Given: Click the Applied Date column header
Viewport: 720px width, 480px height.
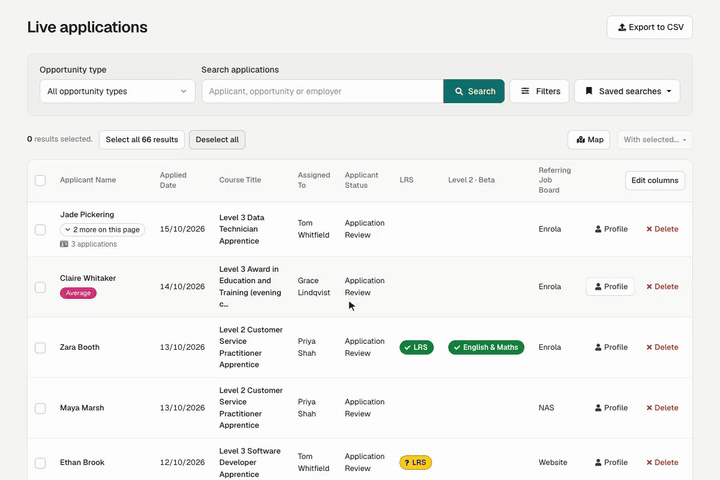Looking at the screenshot, I should click(173, 180).
